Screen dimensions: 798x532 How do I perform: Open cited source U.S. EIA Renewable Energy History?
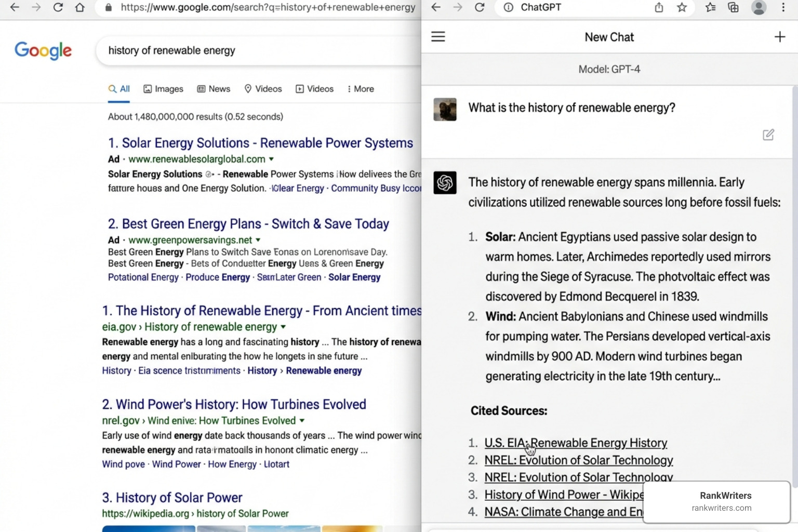[x=576, y=443]
